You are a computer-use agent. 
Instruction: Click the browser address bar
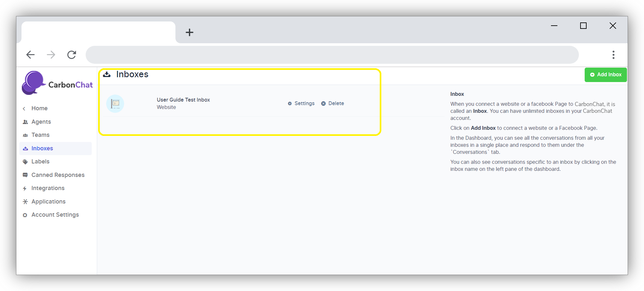click(332, 55)
